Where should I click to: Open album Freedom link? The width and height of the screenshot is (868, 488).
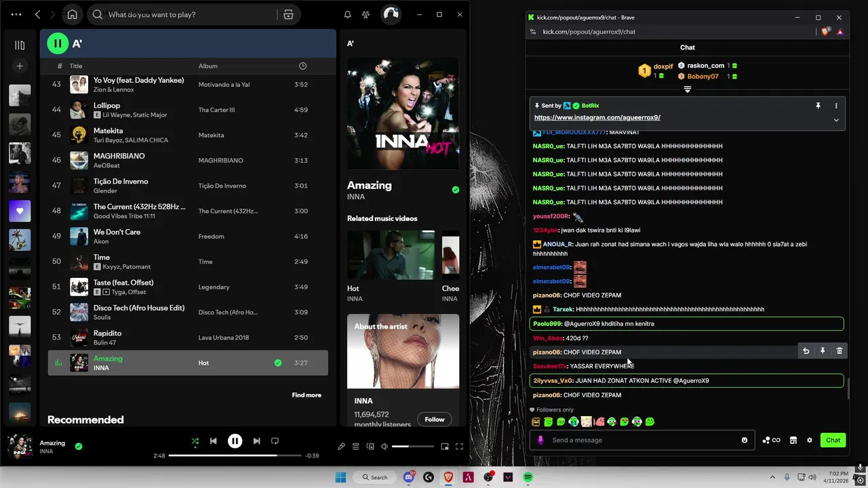[x=211, y=237]
